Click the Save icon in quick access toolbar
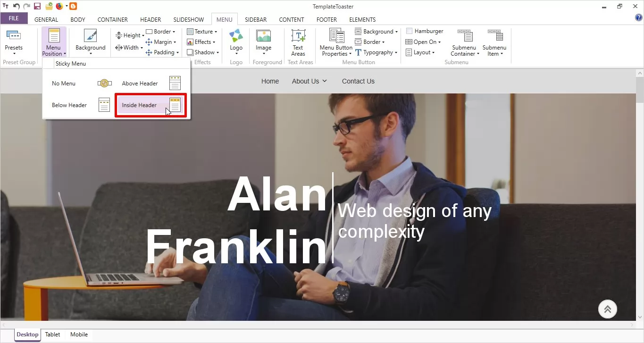This screenshot has width=644, height=343. pyautogui.click(x=37, y=6)
